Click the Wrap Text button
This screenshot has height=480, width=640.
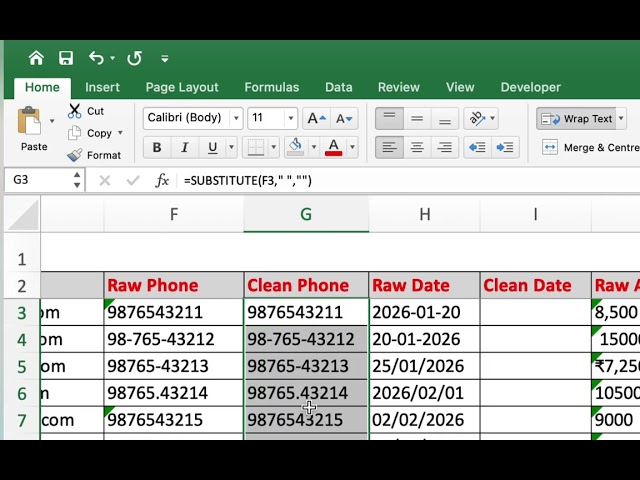pyautogui.click(x=576, y=119)
